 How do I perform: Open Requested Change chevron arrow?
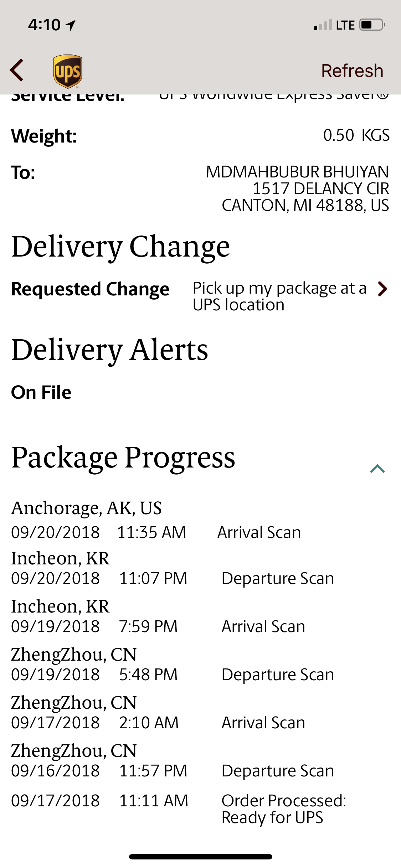pyautogui.click(x=382, y=289)
